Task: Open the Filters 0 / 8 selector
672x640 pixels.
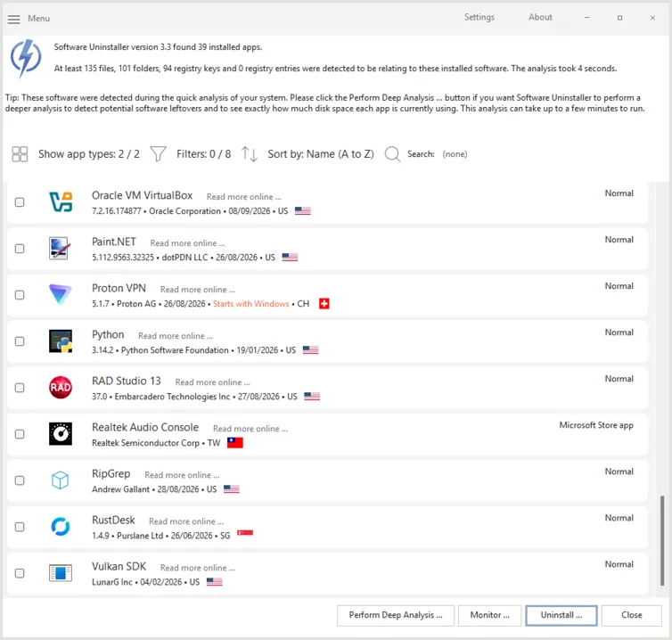Action: tap(203, 154)
